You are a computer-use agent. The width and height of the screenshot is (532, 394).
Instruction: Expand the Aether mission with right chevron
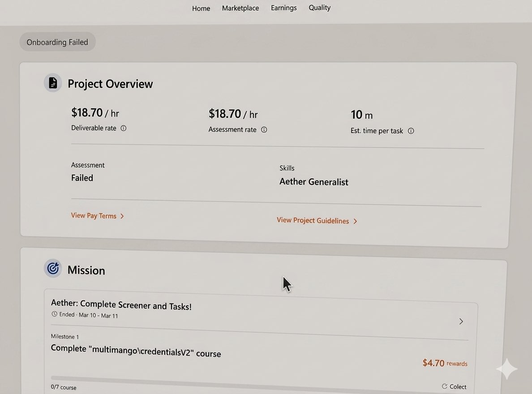pyautogui.click(x=461, y=321)
